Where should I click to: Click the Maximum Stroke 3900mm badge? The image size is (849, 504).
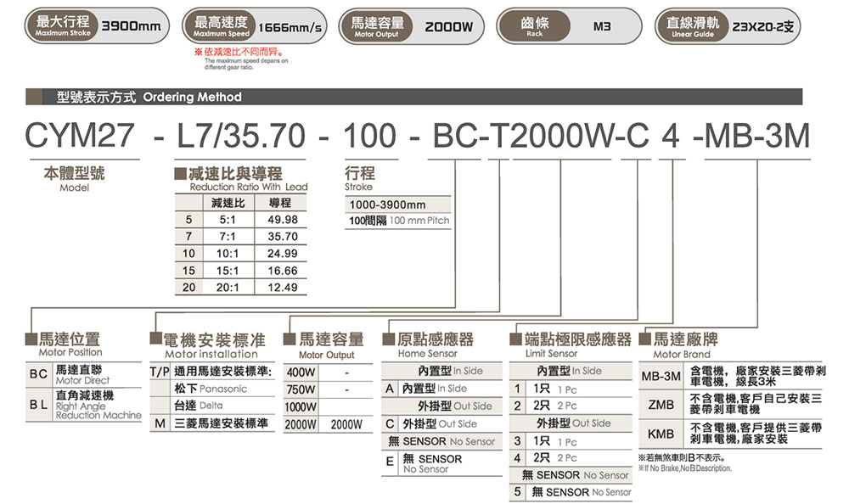pos(97,26)
